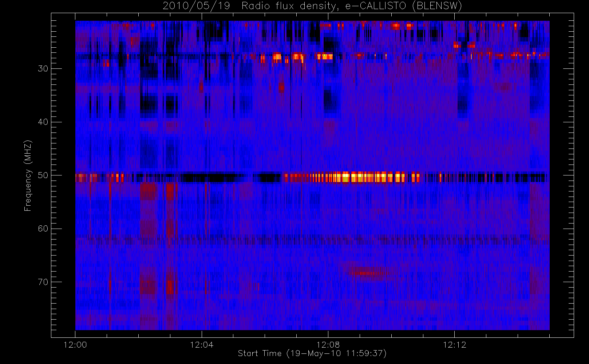This screenshot has width=589, height=364.
Task: Click the 50 frequency tick label
Action: click(43, 175)
